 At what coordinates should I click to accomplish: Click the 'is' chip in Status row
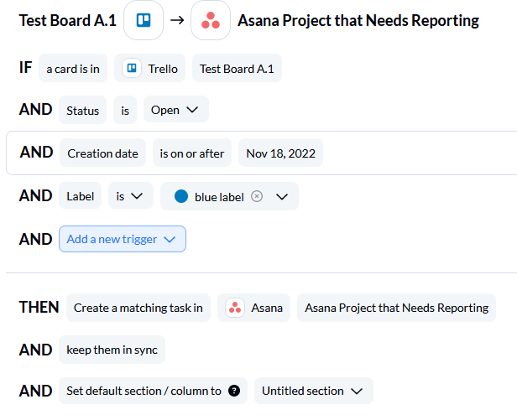click(125, 110)
